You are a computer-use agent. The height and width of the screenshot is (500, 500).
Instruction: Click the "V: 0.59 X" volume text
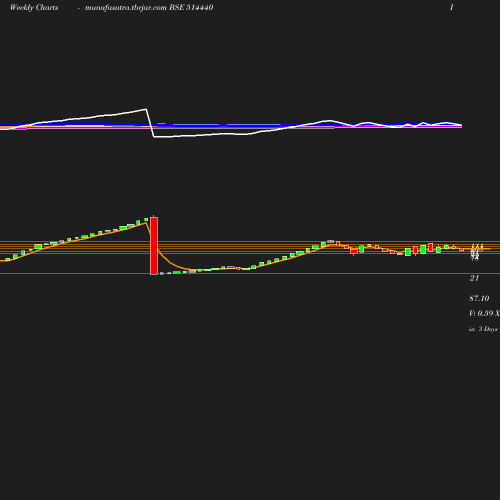484,313
